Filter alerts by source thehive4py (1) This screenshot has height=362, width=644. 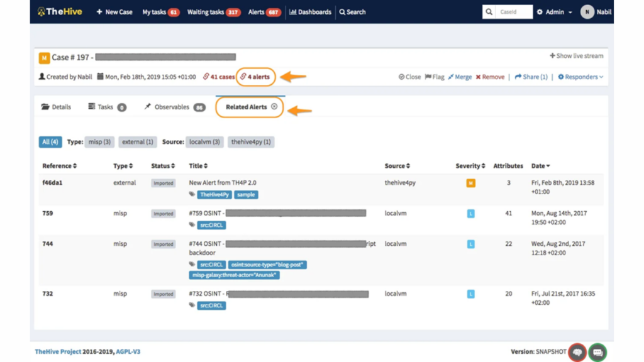click(x=251, y=141)
